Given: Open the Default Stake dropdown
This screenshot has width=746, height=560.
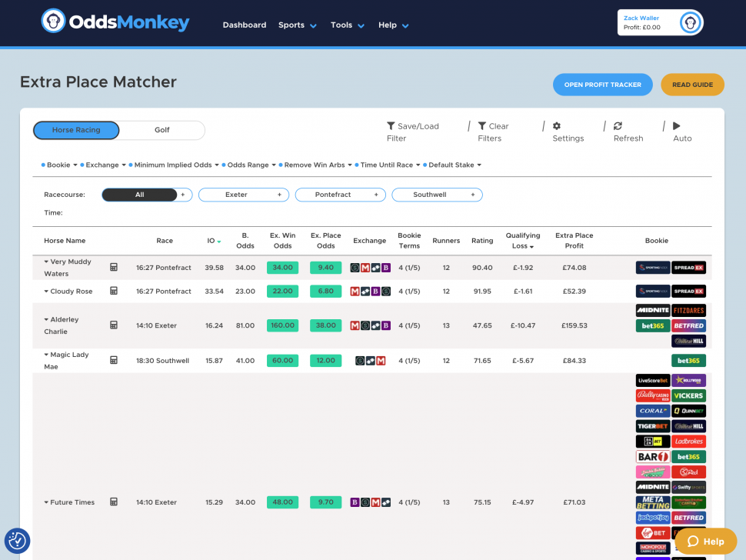Looking at the screenshot, I should click(452, 165).
